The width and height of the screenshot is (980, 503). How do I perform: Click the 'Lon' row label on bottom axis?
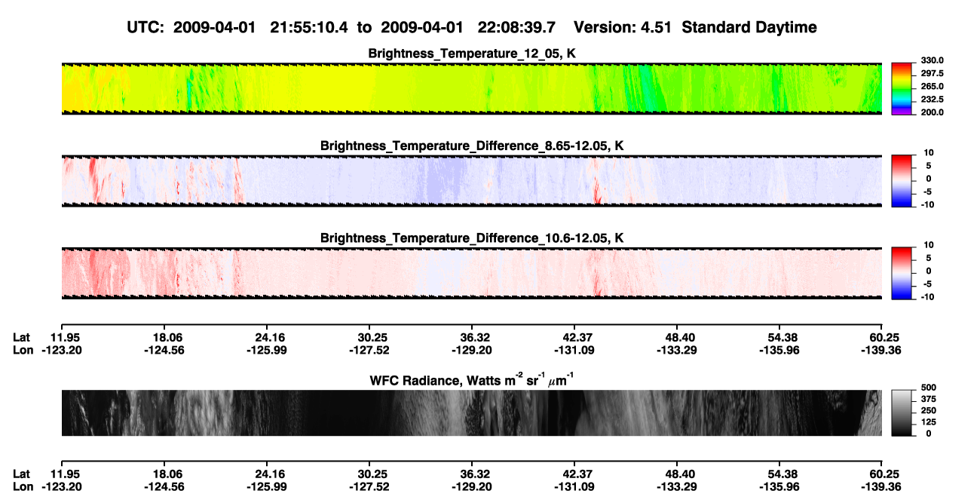click(23, 487)
